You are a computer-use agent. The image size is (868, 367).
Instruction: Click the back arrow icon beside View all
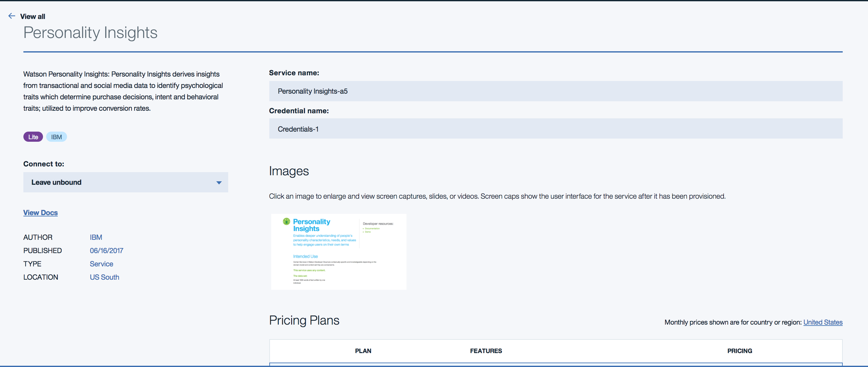click(12, 16)
